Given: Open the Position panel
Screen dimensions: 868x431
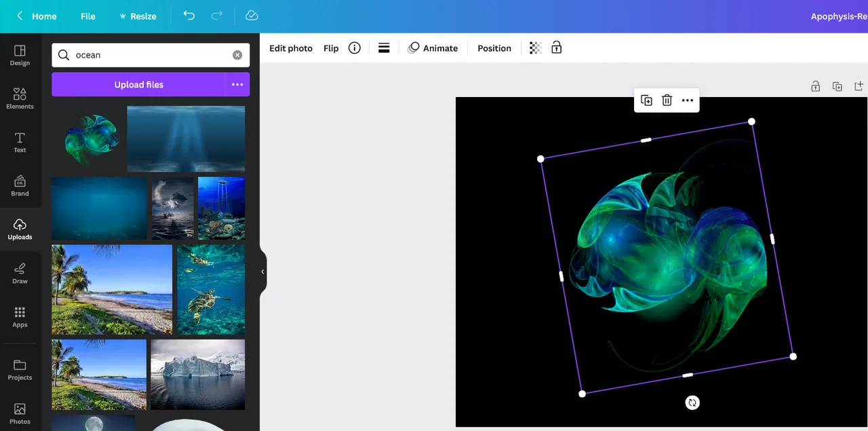Looking at the screenshot, I should click(x=494, y=48).
